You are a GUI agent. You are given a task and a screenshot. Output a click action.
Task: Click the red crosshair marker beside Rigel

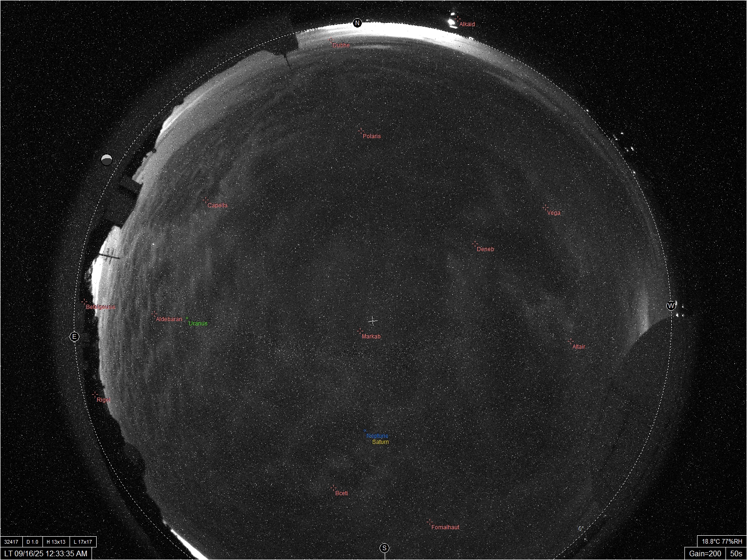[95, 394]
